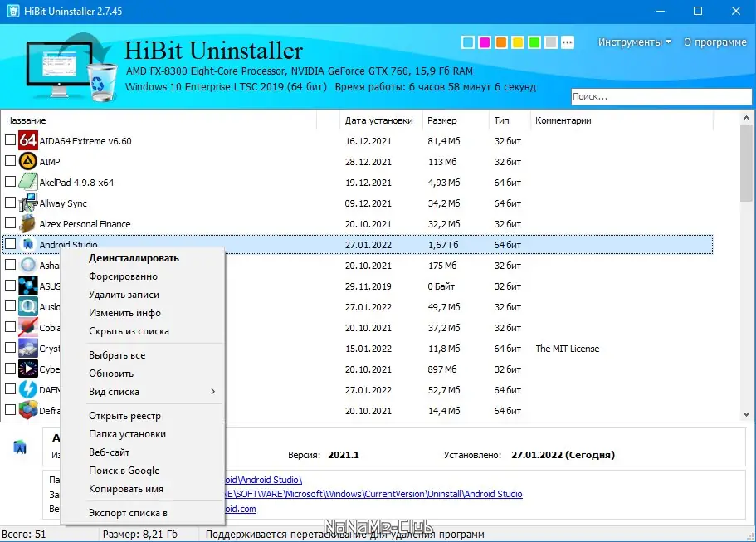This screenshot has height=542, width=756.
Task: Choose Деинсталлировать from context menu
Action: point(143,258)
